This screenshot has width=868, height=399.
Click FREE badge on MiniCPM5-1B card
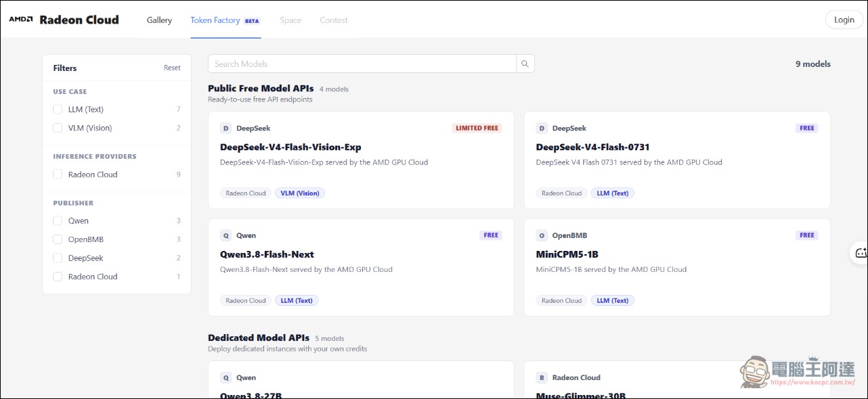pos(807,235)
